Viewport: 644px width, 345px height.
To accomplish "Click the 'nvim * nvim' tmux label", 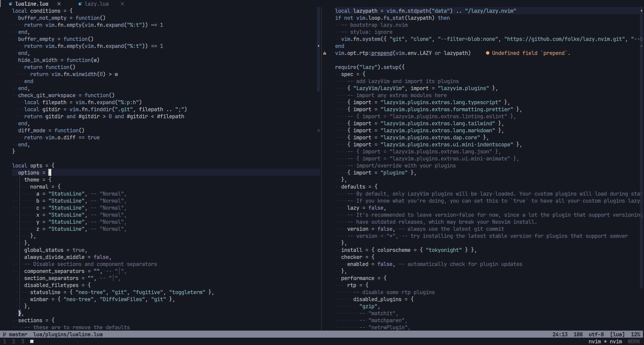I will 605,341.
